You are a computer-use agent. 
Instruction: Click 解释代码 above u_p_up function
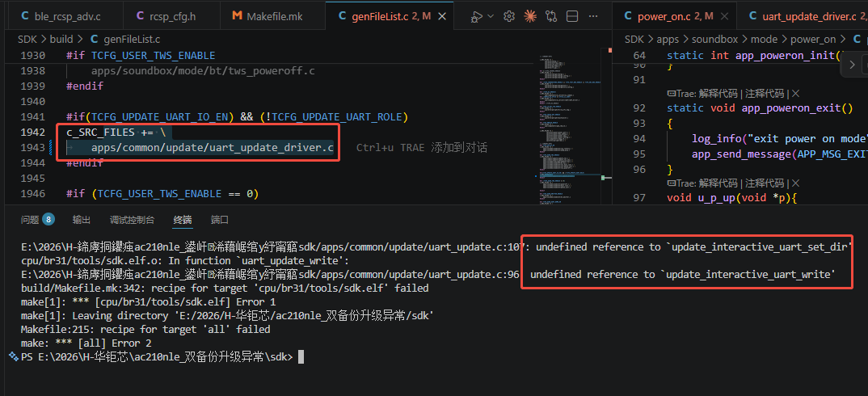718,183
